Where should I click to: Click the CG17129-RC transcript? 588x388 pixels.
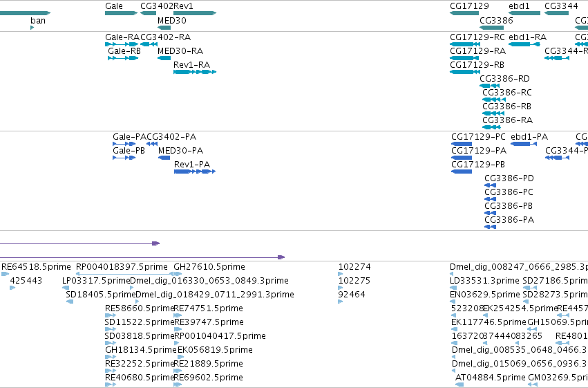click(x=465, y=44)
